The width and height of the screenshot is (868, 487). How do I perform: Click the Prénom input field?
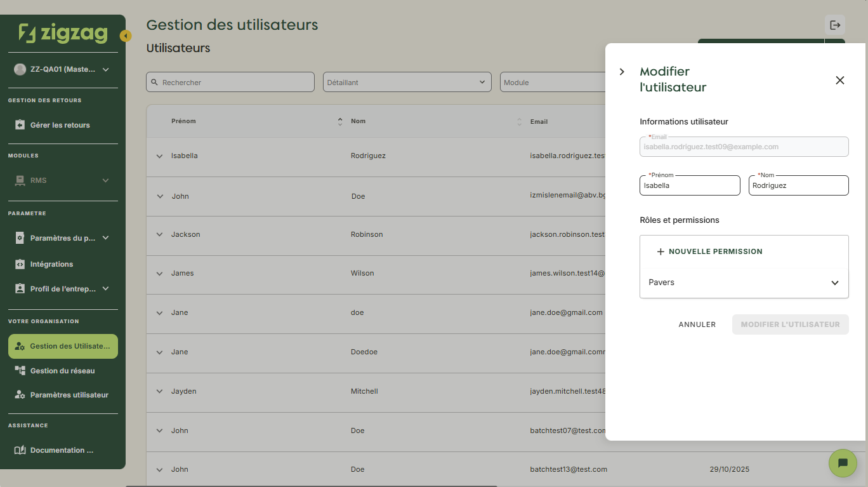(690, 185)
